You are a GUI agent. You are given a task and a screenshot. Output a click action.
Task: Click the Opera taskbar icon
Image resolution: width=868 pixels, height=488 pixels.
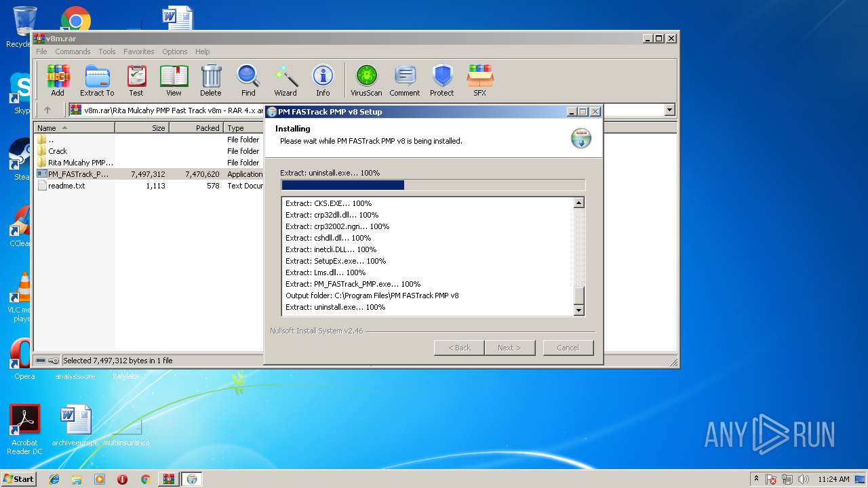point(122,479)
